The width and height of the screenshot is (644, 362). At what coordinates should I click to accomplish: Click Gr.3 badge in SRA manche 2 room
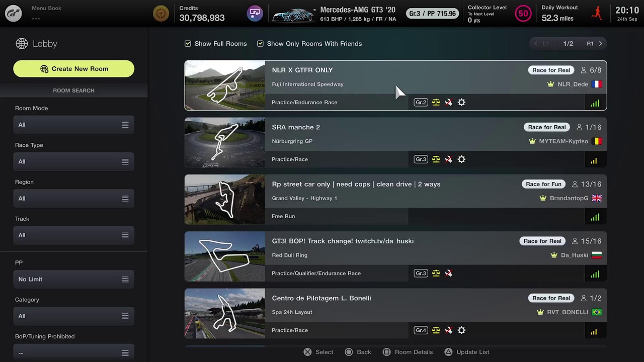(x=421, y=159)
